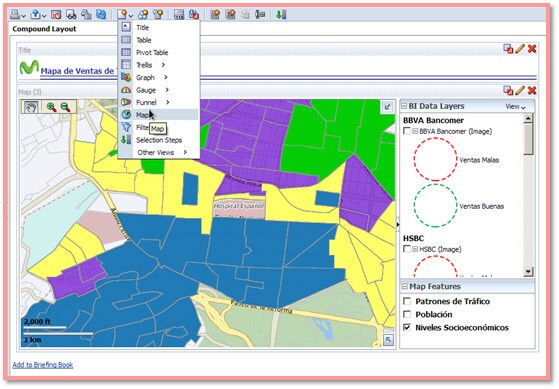Click the Duplicate view toolbar icon
Image resolution: width=559 pixels, height=389 pixels.
click(86, 15)
